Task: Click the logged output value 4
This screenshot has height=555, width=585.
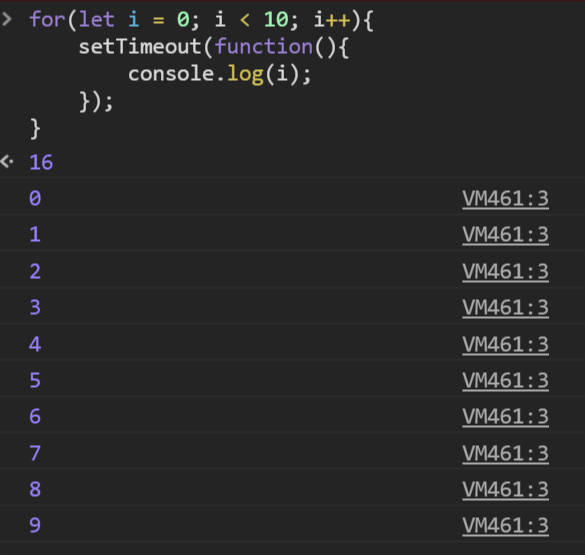Action: 35,344
